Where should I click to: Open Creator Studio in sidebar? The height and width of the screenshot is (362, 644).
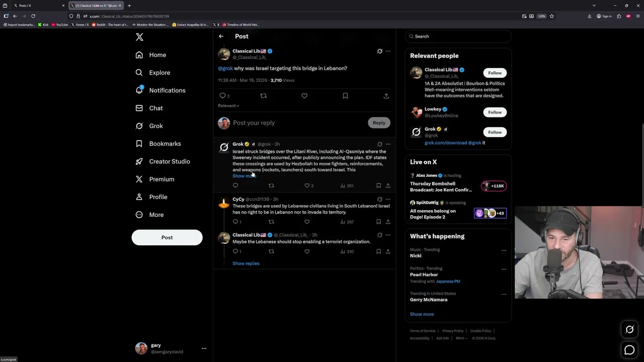[x=163, y=161]
